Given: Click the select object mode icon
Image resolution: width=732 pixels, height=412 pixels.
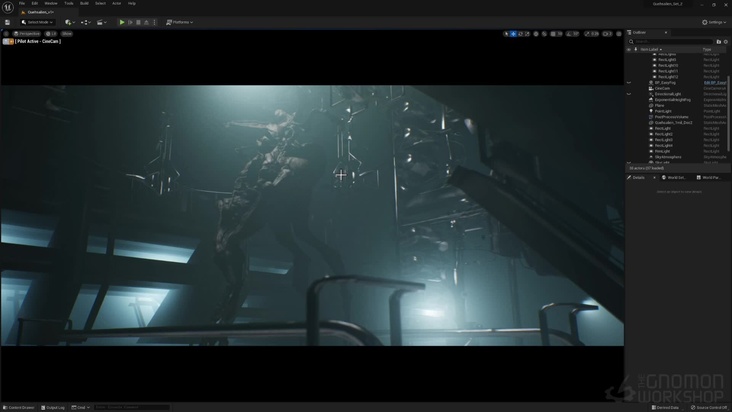Looking at the screenshot, I should click(507, 34).
